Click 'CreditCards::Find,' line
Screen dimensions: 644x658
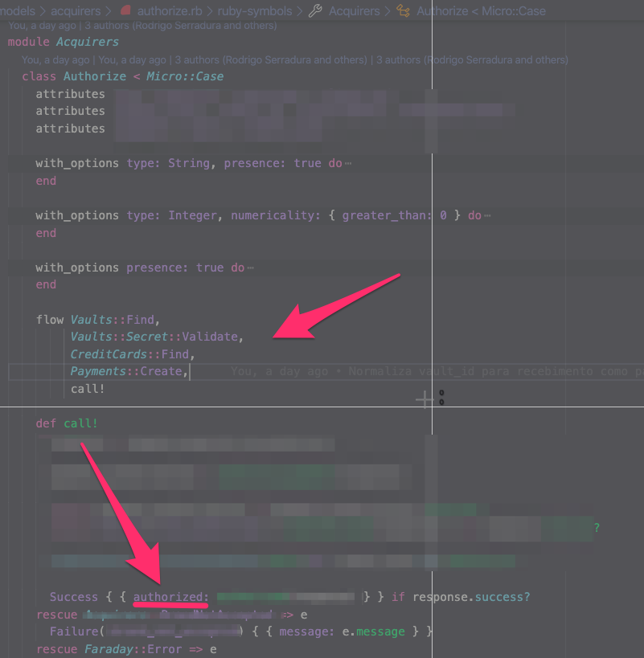pos(132,354)
